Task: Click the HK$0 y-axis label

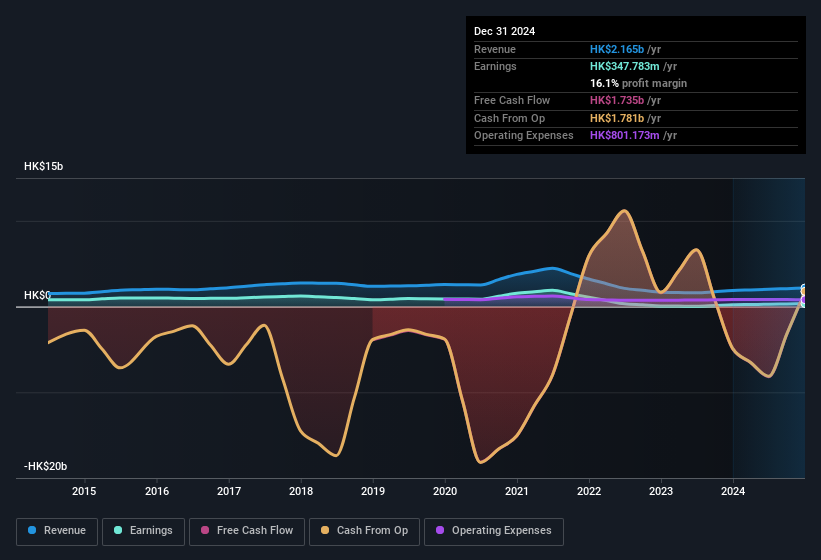Action: pyautogui.click(x=37, y=295)
